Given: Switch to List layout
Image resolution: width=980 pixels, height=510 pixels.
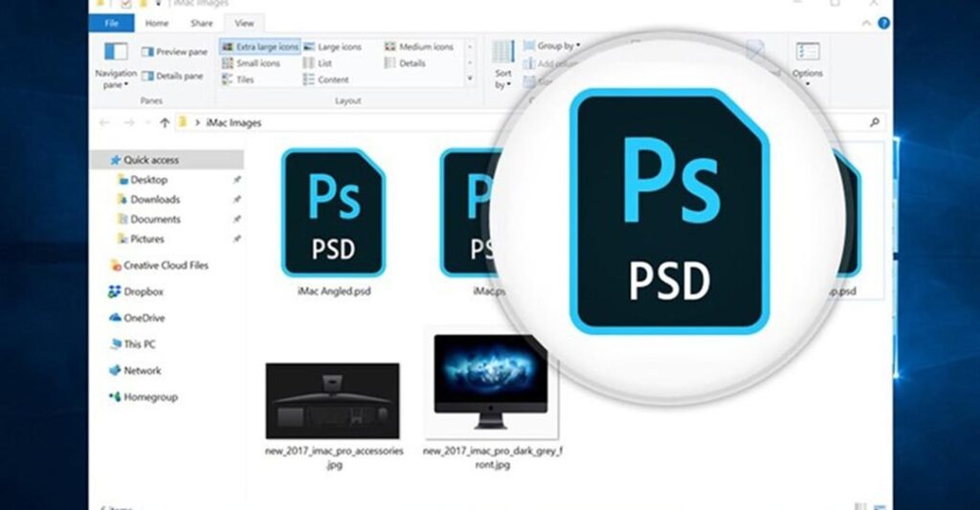Looking at the screenshot, I should (318, 63).
